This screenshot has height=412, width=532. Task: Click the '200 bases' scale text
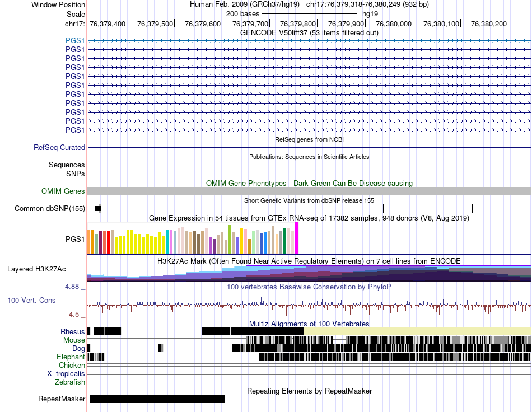tap(242, 14)
